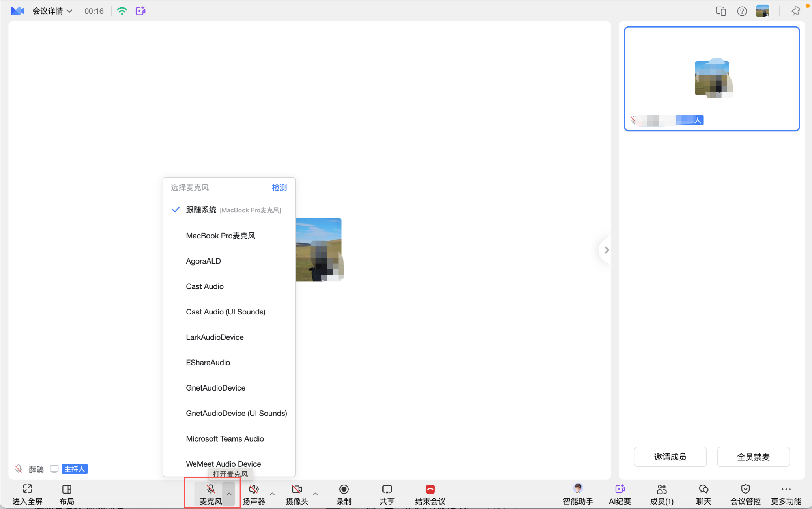
Task: Open the 智能助手 assistant
Action: 578,494
